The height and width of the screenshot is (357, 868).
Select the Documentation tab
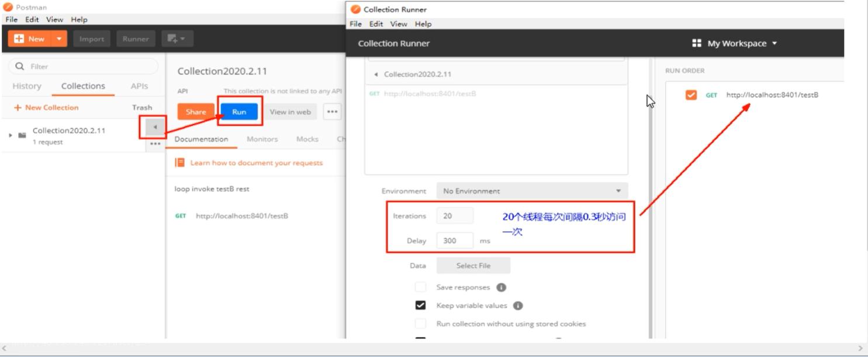pos(201,139)
